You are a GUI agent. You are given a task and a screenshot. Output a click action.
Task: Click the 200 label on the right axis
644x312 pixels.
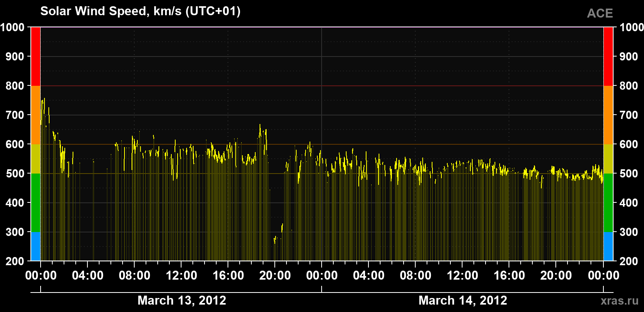629,261
